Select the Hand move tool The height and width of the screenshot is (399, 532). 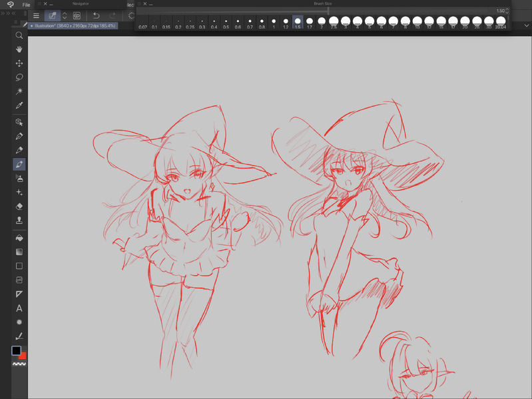point(19,49)
